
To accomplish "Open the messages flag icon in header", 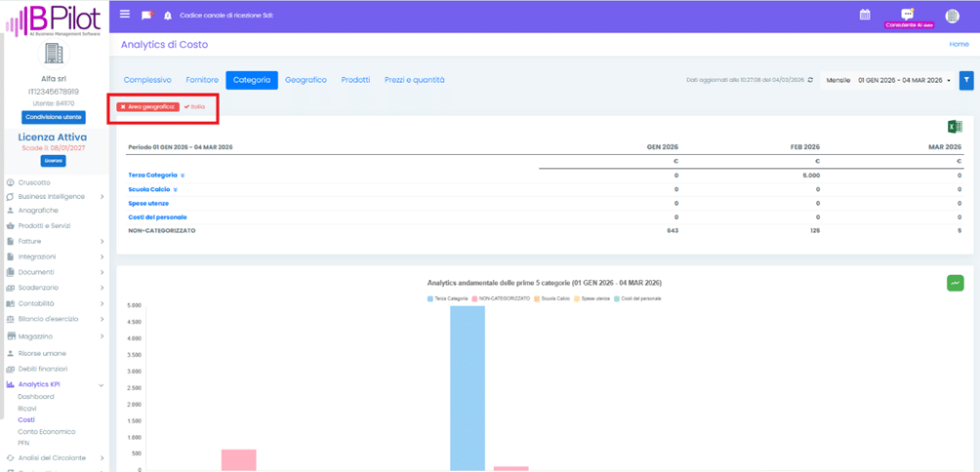I will [x=146, y=16].
